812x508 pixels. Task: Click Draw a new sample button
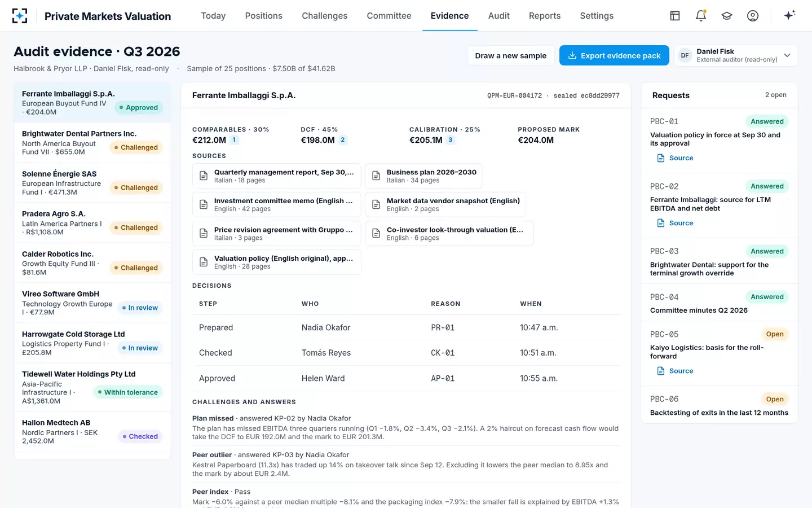pos(510,55)
